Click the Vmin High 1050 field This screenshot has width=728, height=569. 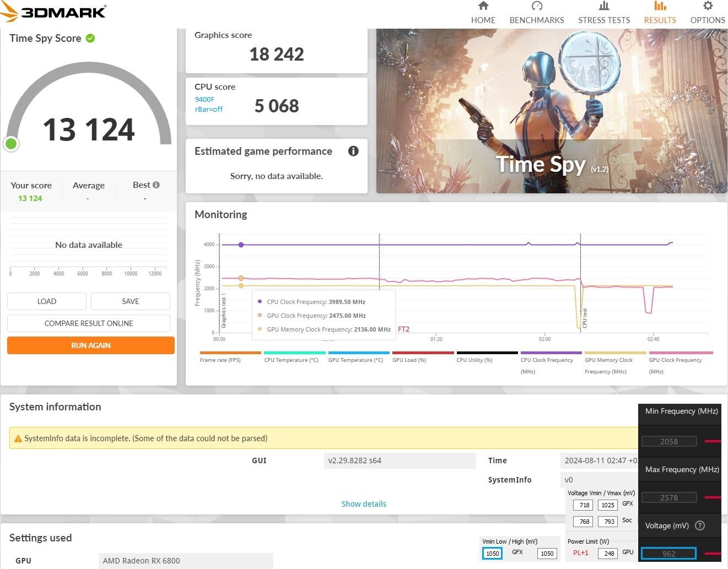coord(547,554)
